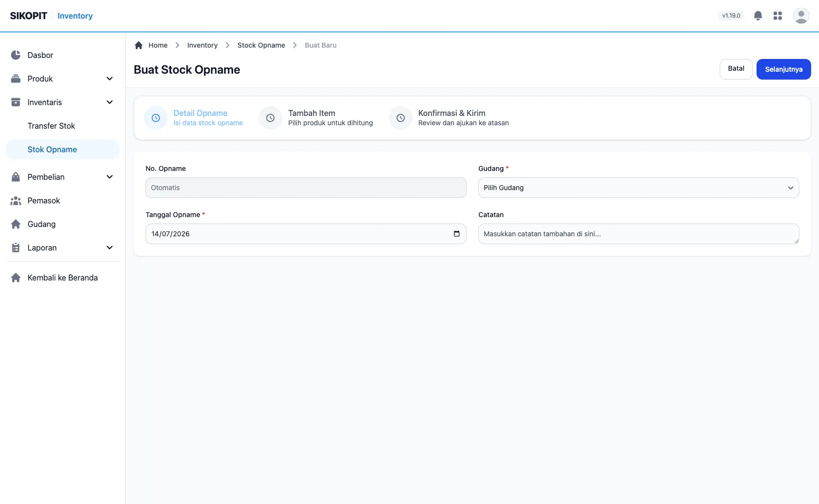Screen dimensions: 819x504
Task: Click the No. Opname Otomatis field
Action: (x=306, y=188)
